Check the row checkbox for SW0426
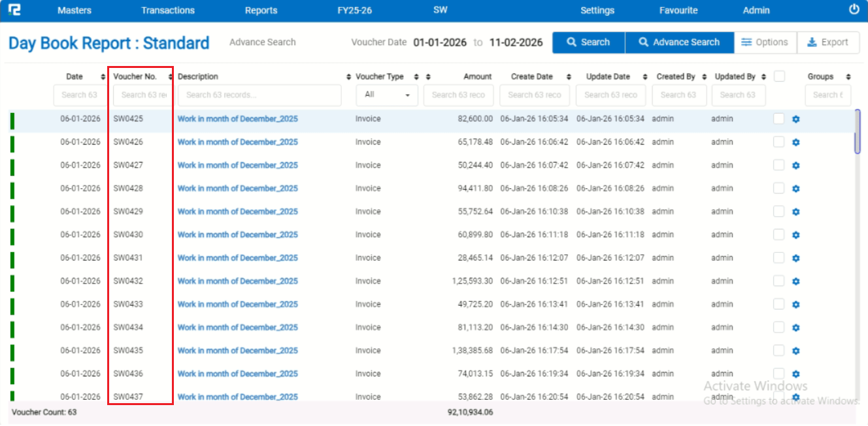 tap(778, 142)
